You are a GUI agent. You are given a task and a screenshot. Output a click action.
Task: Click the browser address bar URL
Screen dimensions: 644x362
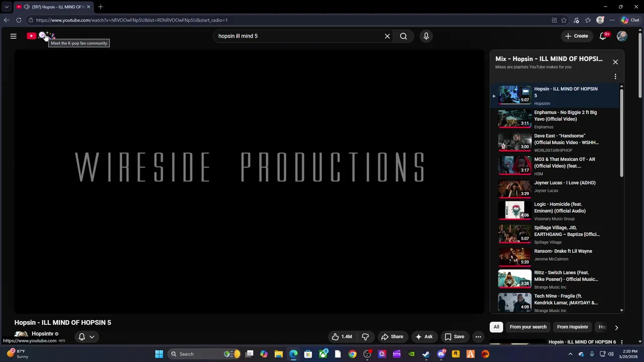click(132, 20)
